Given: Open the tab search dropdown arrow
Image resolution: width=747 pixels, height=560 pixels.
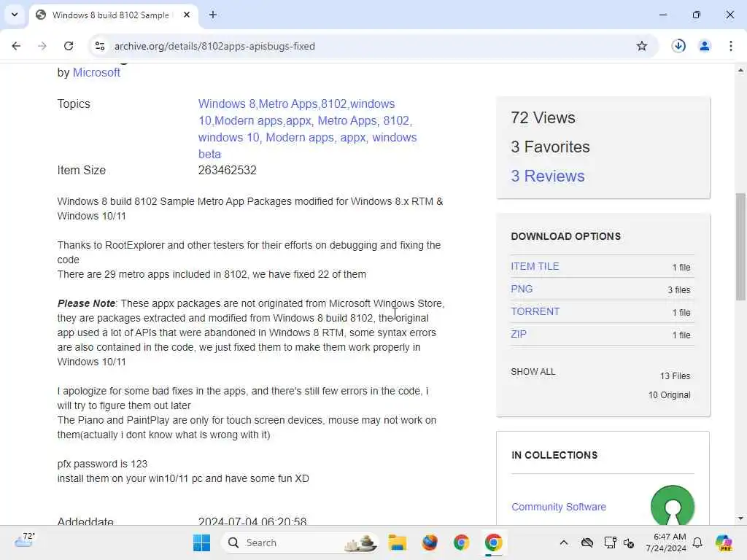Looking at the screenshot, I should tap(15, 15).
